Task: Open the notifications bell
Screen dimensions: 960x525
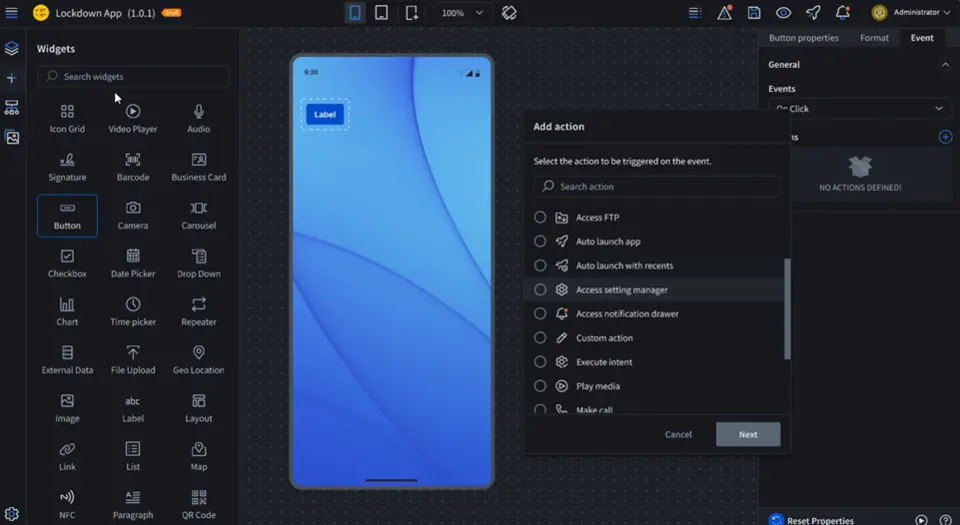Action: click(x=843, y=13)
